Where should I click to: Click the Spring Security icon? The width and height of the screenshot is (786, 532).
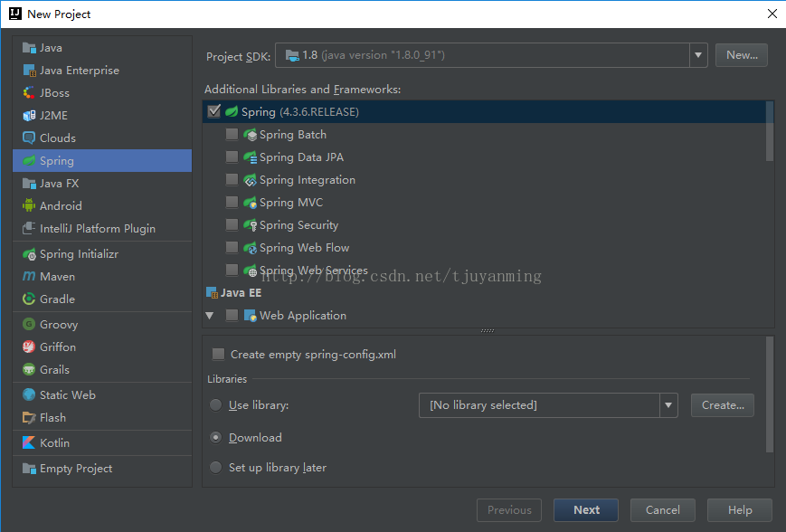250,224
